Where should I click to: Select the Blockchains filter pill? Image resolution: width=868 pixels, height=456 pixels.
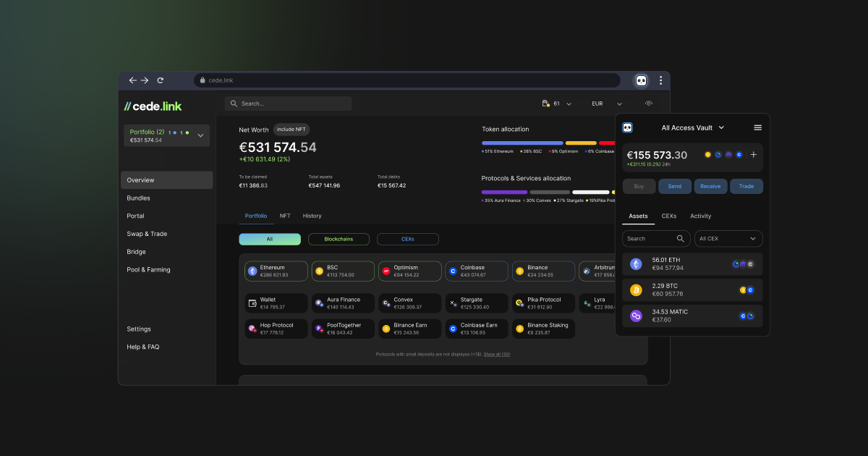[x=339, y=239]
